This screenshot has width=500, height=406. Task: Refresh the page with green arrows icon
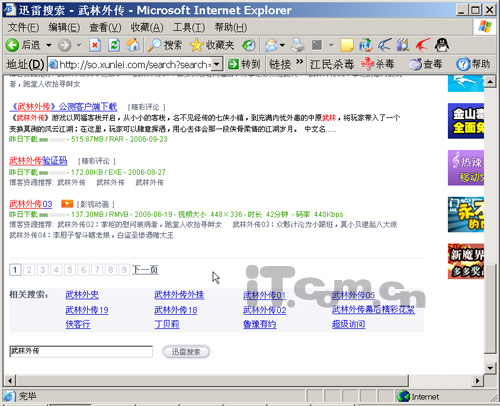pyautogui.click(x=114, y=45)
